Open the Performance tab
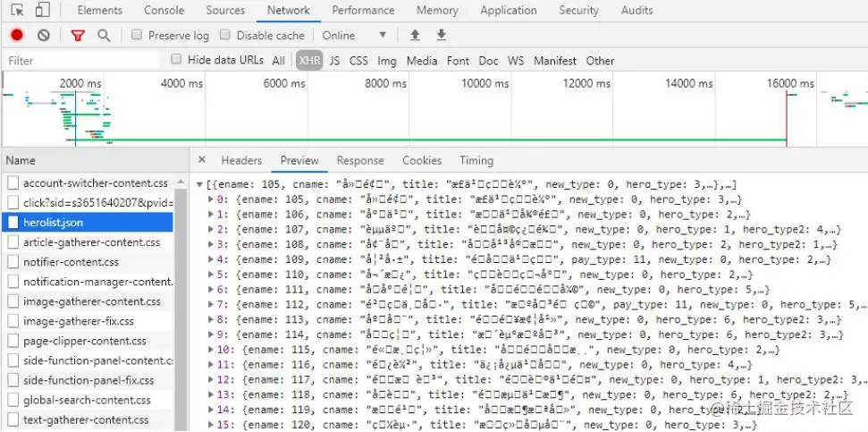Viewport: 868px width, 432px height. click(363, 11)
